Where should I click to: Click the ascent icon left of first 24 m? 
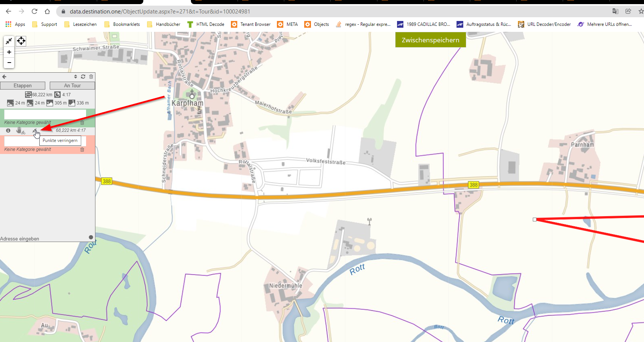coord(10,103)
